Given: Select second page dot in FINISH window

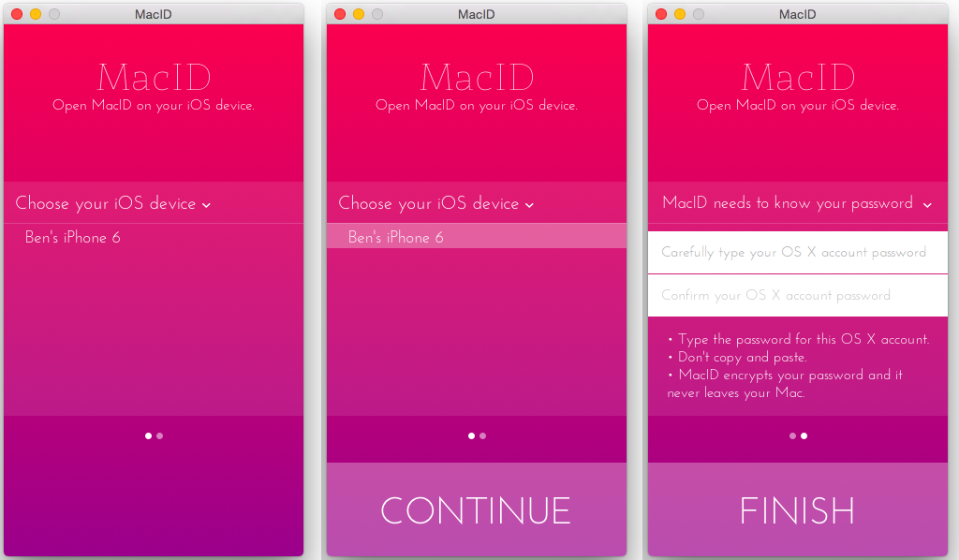Looking at the screenshot, I should coord(804,435).
